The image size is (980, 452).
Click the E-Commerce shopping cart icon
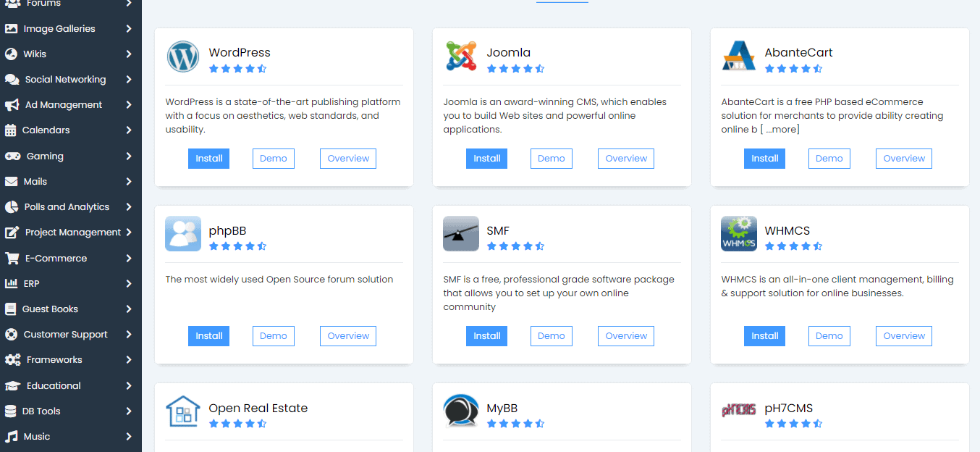click(x=12, y=259)
